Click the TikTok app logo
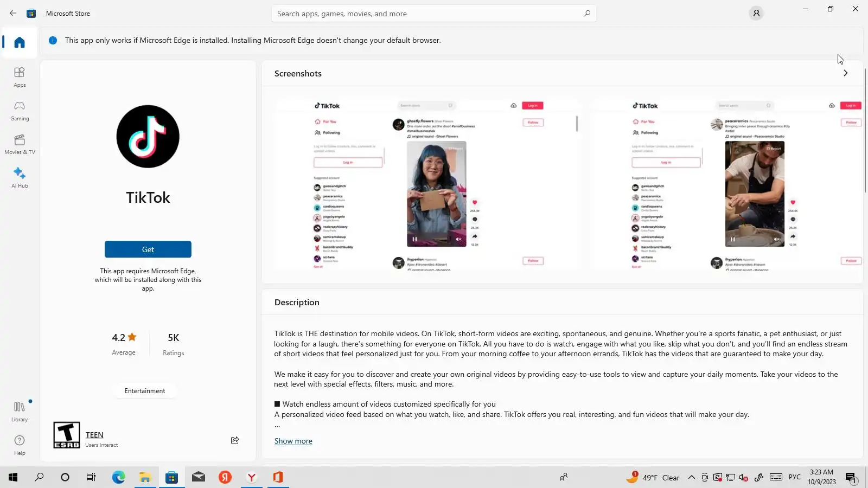This screenshot has height=488, width=868. 148,137
